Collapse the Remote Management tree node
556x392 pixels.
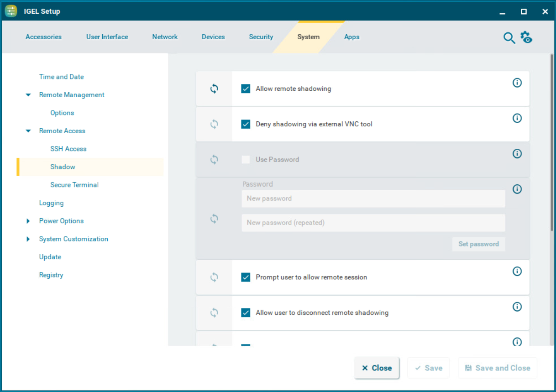[28, 95]
